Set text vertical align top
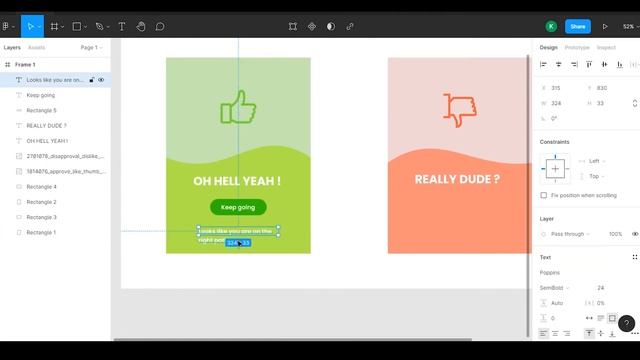Screen dimensions: 640x360 pyautogui.click(x=589, y=333)
